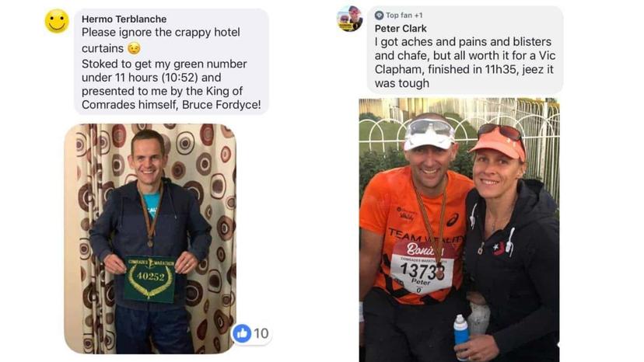This screenshot has width=644, height=362.
Task: Click the green Comrades number 40252 plaque
Action: (x=150, y=279)
